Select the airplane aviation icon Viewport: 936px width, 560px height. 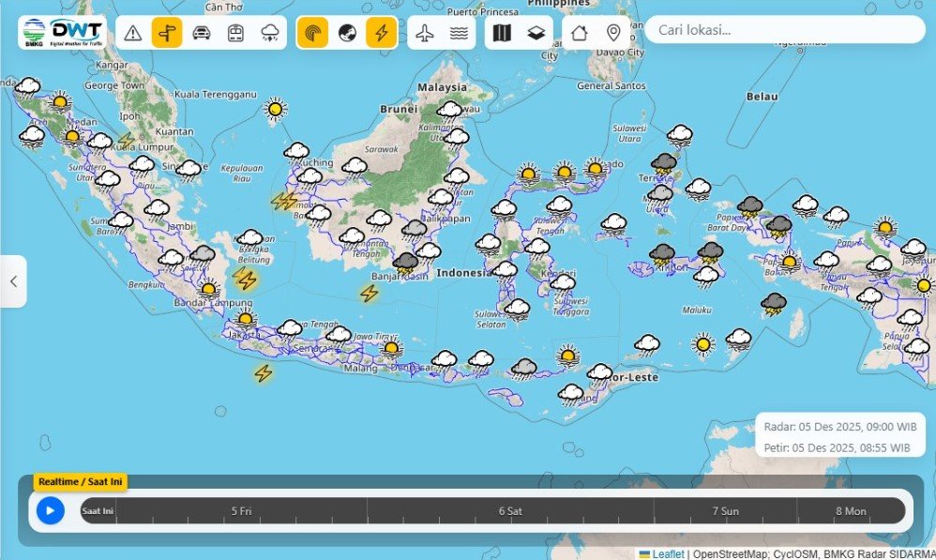tap(425, 33)
